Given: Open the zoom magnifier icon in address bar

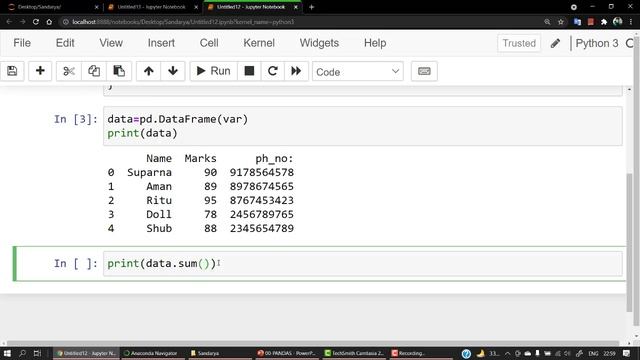Looking at the screenshot, I should (x=547, y=22).
